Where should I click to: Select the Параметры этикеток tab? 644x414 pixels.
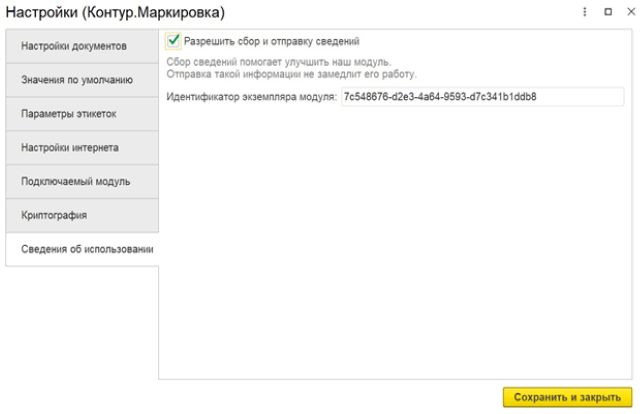[82, 114]
